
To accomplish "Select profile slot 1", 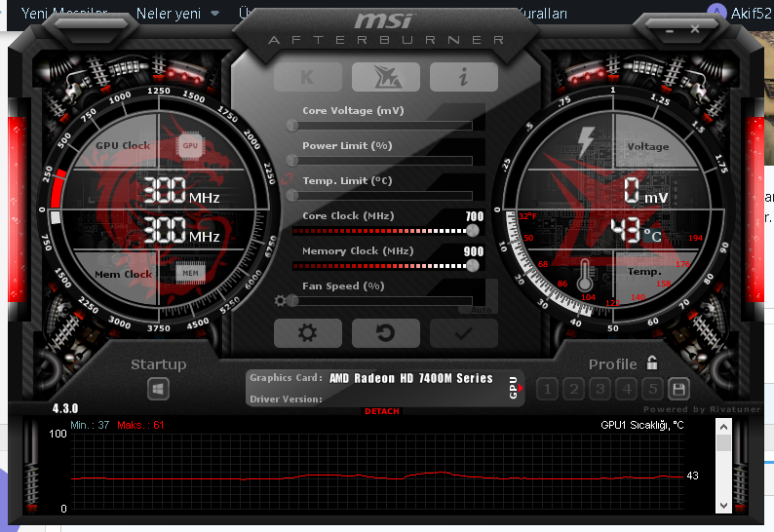I will [x=547, y=389].
